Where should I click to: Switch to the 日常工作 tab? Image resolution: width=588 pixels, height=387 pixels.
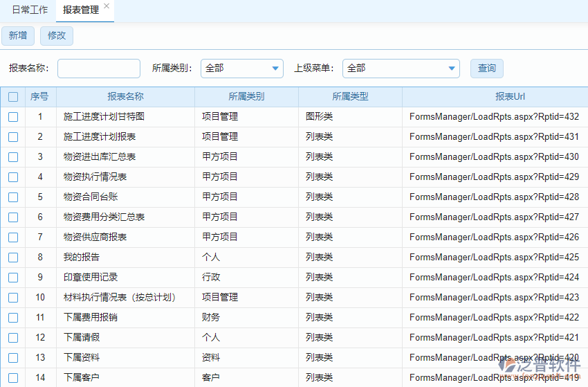point(30,10)
